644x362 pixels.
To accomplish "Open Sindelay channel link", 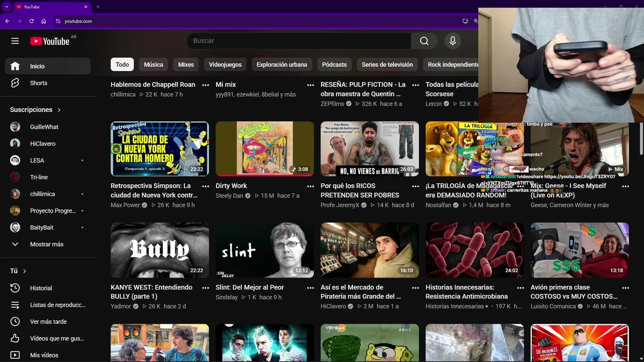I will click(226, 297).
